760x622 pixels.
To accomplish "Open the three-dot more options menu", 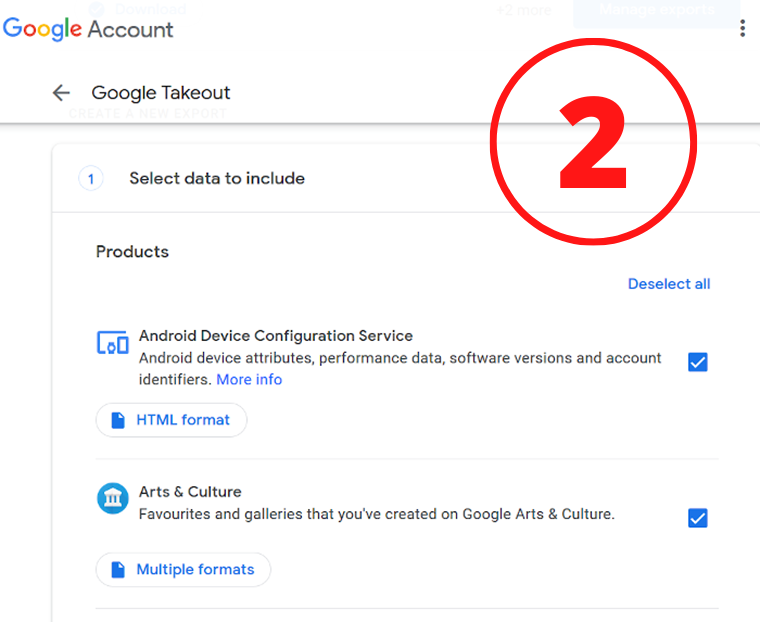I will coord(742,29).
